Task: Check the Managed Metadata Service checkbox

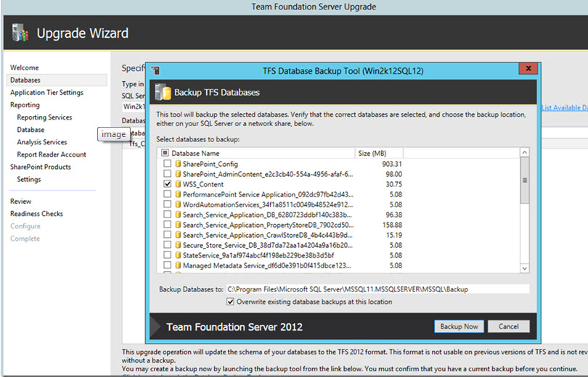Action: pyautogui.click(x=167, y=265)
